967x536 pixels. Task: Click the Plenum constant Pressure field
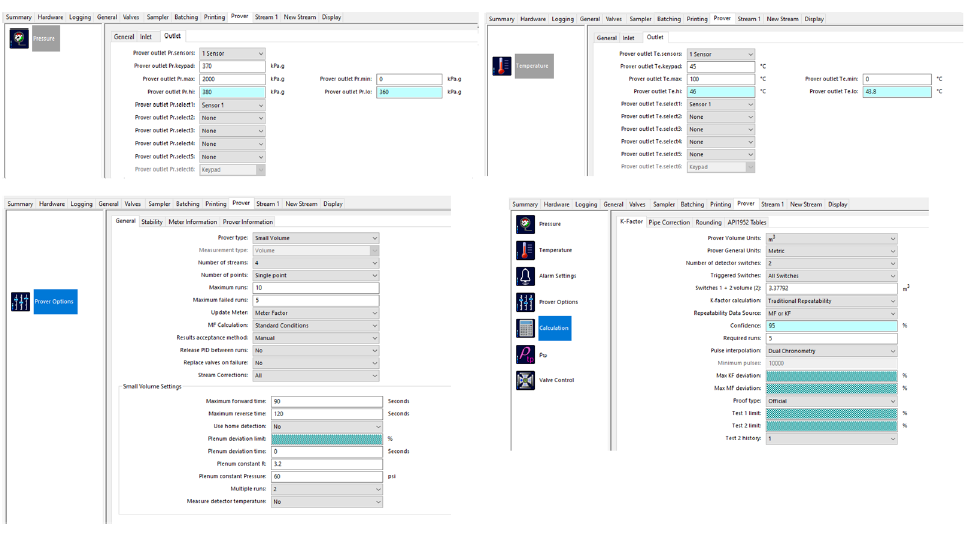pos(327,477)
